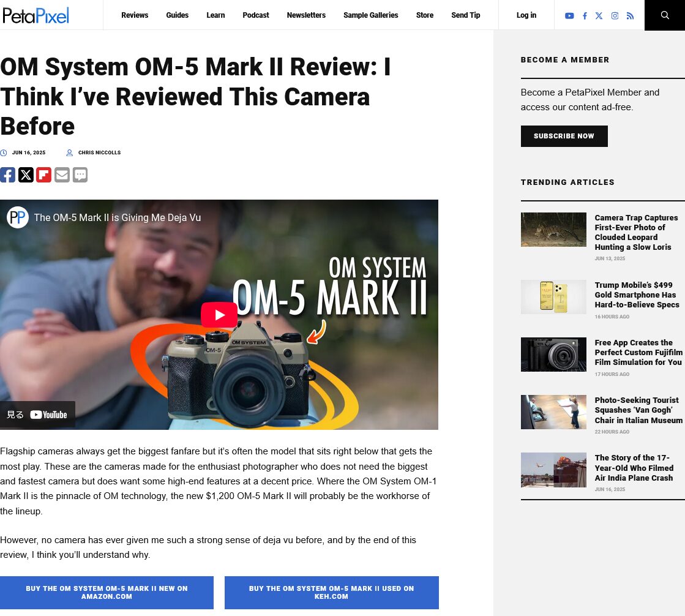Open 'The Story of the 17-Year-Old' article
685x616 pixels.
coord(634,468)
